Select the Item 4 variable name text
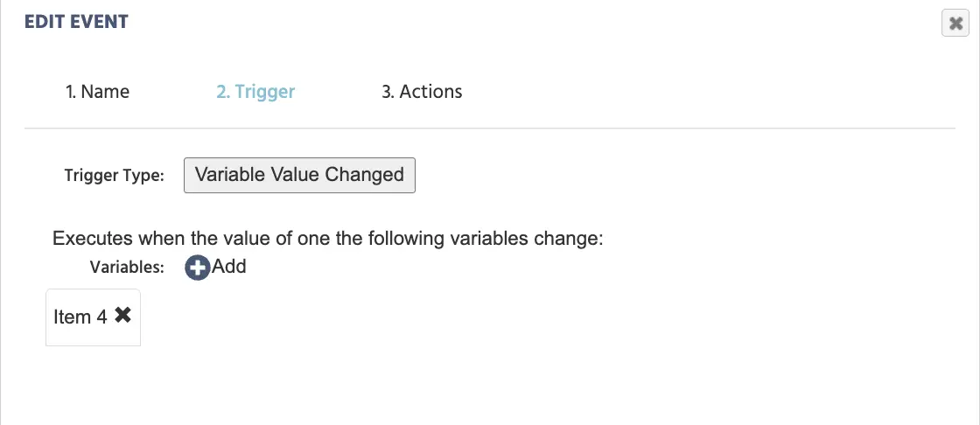 (x=80, y=317)
